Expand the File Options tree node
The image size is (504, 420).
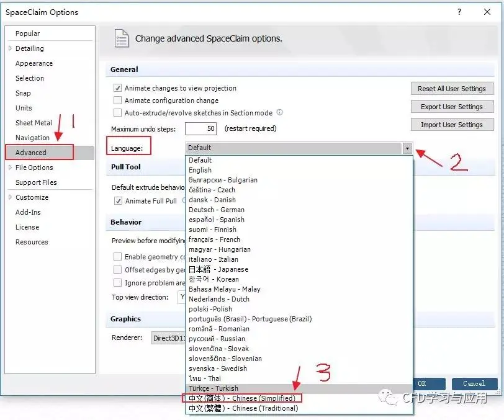pos(10,168)
